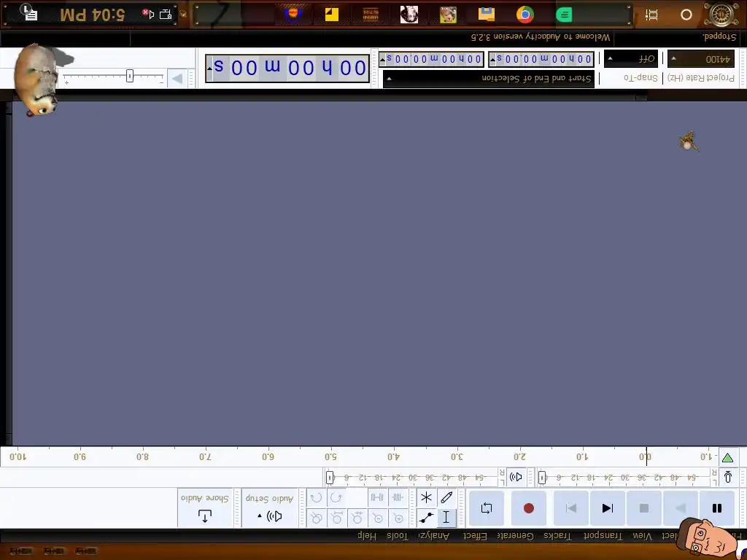This screenshot has width=747, height=560.
Task: Open the Effect menu
Action: (475, 536)
